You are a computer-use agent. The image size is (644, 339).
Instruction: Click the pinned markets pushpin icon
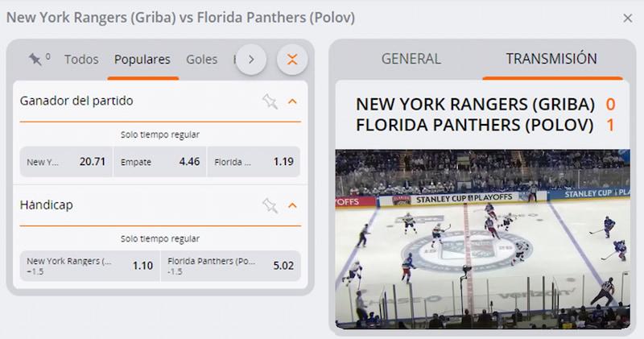coord(35,60)
